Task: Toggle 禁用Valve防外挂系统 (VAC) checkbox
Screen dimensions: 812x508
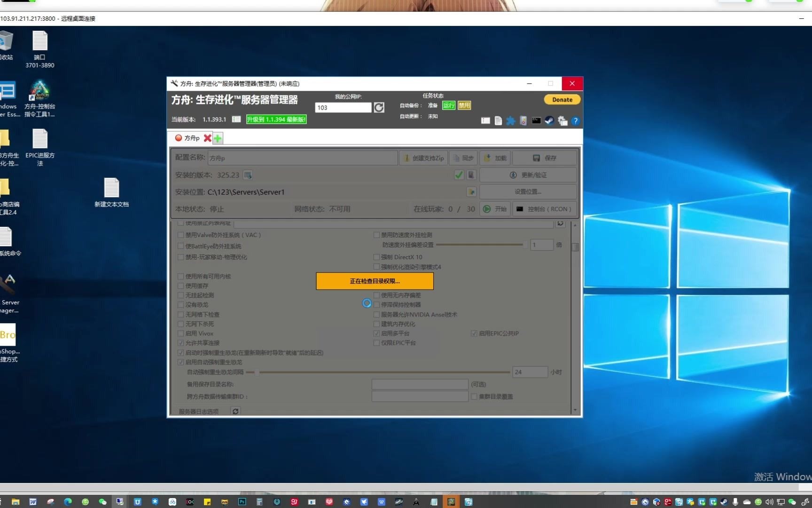Action: tap(181, 235)
